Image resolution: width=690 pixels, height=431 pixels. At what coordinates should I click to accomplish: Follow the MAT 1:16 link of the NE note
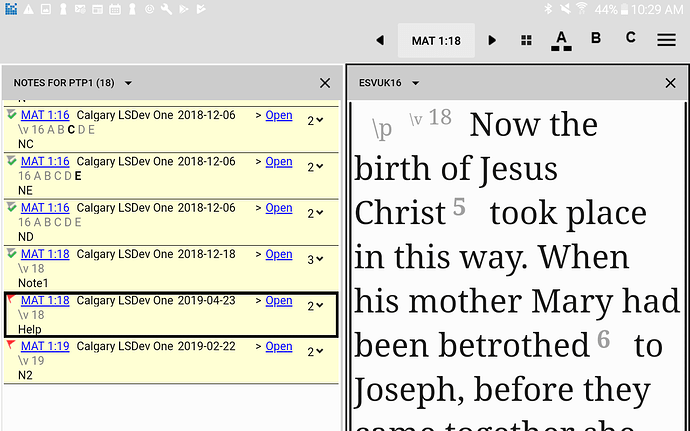click(45, 162)
